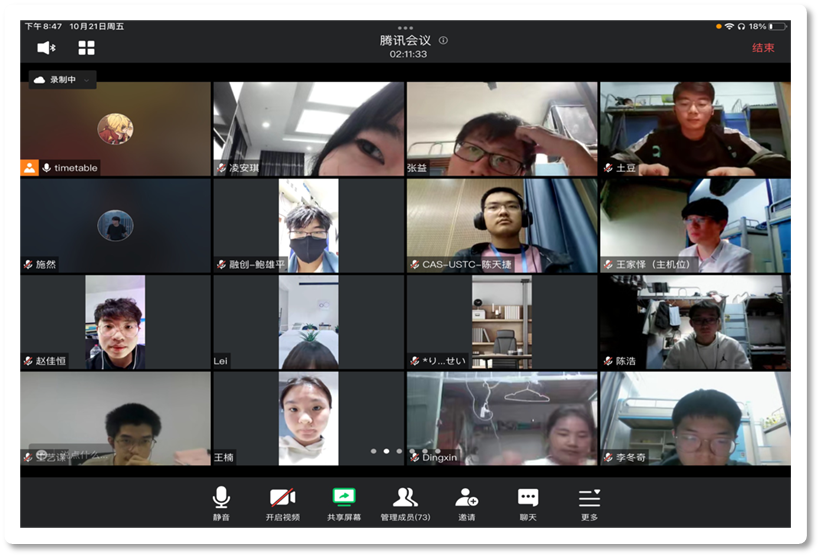The width and height of the screenshot is (820, 557).
Task: Mute the microphone with 静音
Action: click(x=221, y=502)
